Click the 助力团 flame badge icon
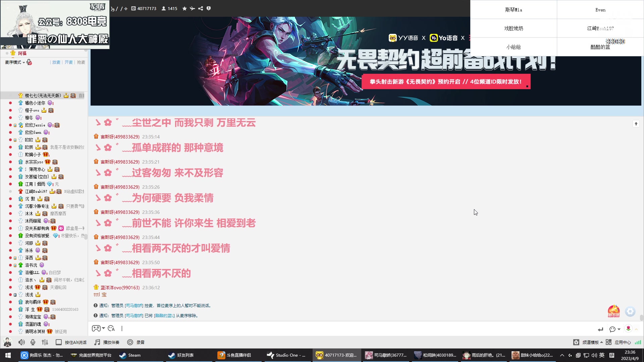The image size is (644, 362). point(614,311)
